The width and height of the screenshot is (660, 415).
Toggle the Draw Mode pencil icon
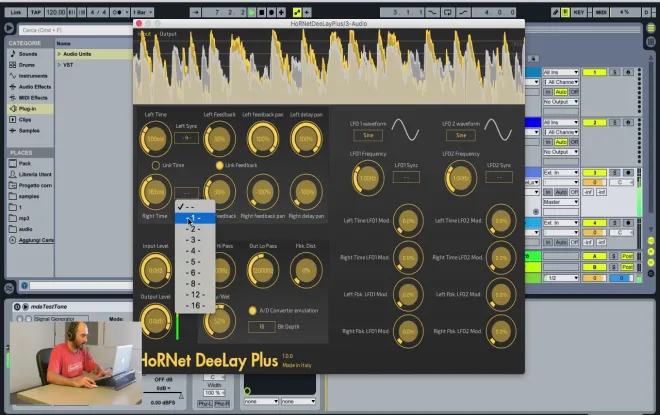point(556,12)
